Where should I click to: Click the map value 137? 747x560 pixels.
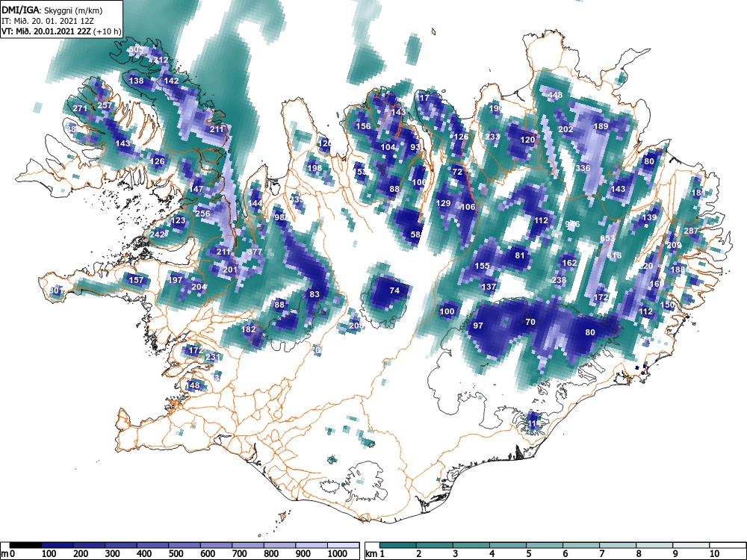pos(489,287)
